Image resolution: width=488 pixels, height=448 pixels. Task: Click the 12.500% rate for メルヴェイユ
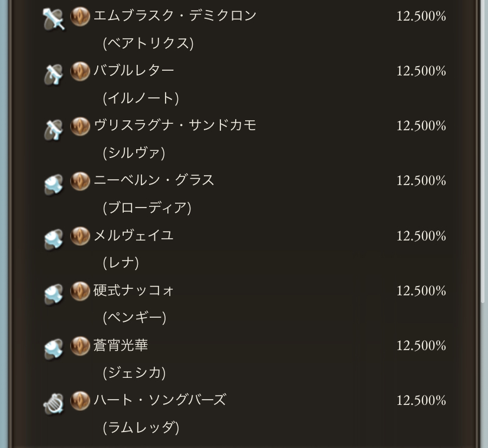pos(421,236)
